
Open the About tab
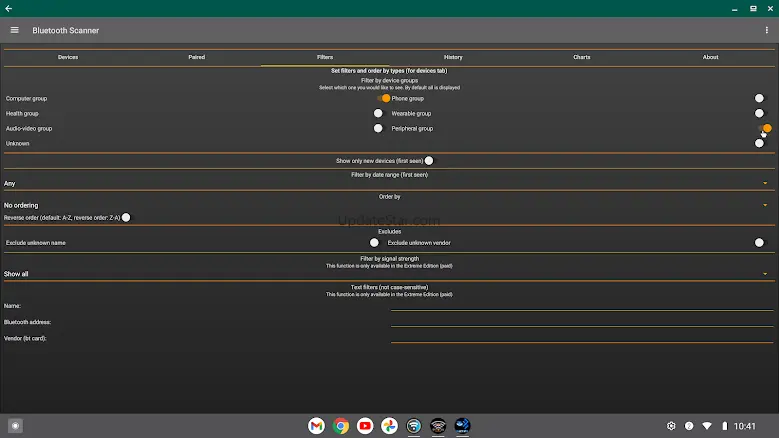710,57
